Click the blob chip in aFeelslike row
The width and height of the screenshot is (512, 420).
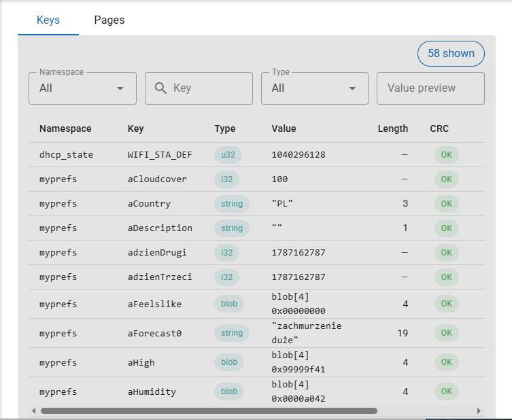[229, 304]
